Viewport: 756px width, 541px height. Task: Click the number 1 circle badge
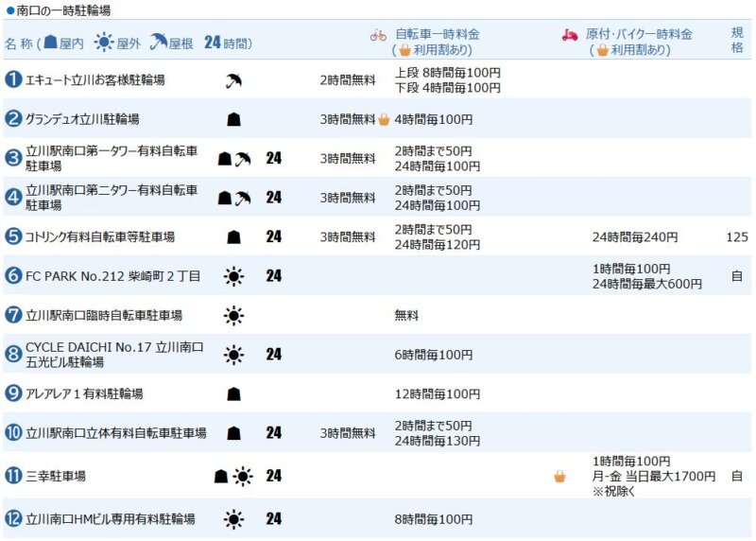13,79
